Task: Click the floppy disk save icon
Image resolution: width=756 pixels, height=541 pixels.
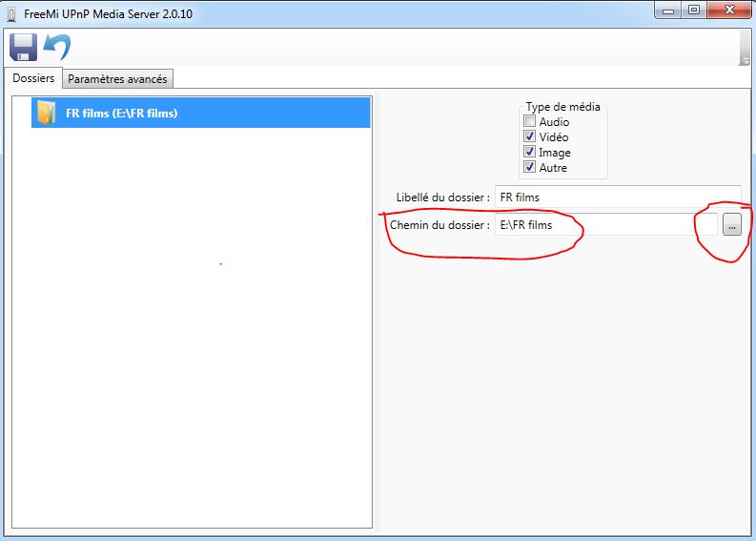Action: pos(23,48)
